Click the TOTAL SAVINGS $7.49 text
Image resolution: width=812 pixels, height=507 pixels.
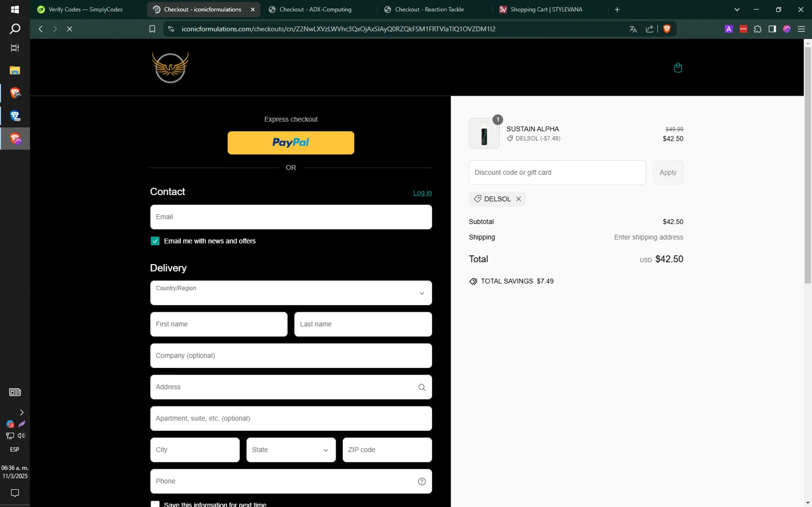pyautogui.click(x=517, y=281)
